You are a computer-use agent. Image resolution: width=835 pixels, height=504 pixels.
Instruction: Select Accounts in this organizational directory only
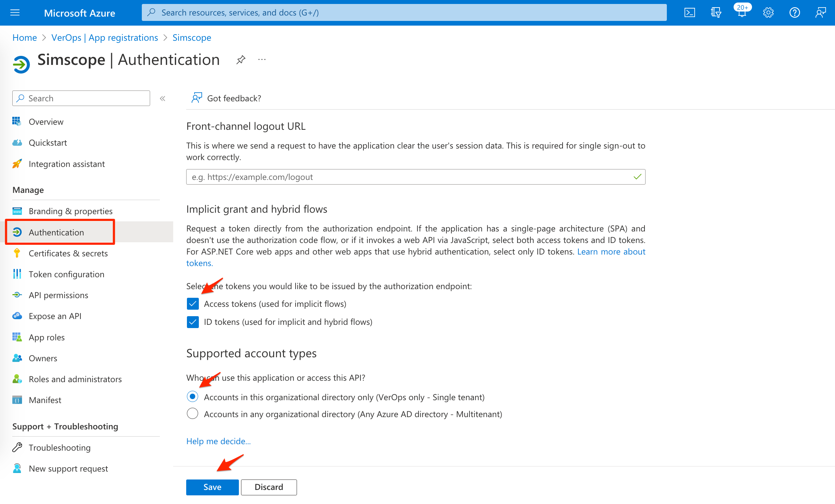coord(192,397)
